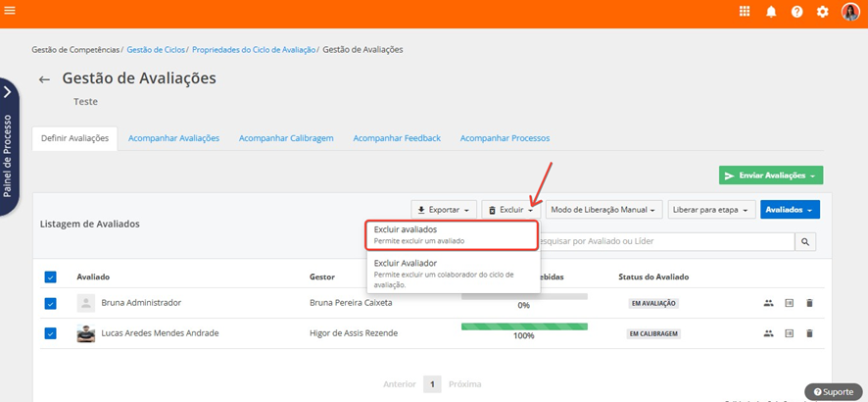This screenshot has height=402, width=868.
Task: Open the apps grid icon
Action: (745, 12)
